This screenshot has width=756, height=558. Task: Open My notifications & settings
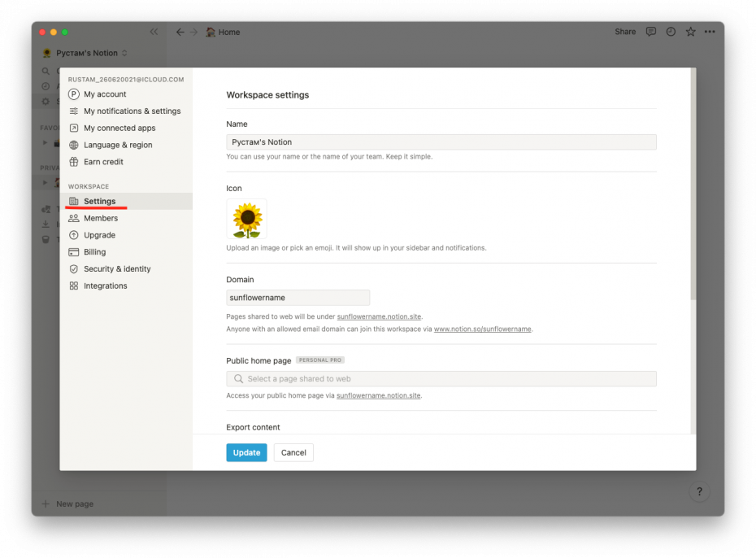(126, 111)
